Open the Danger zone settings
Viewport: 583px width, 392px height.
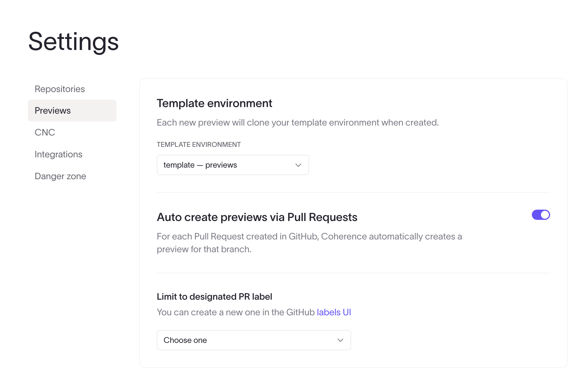point(60,176)
